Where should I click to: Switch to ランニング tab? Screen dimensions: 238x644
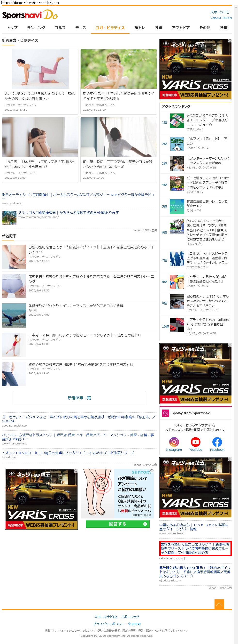(x=36, y=28)
